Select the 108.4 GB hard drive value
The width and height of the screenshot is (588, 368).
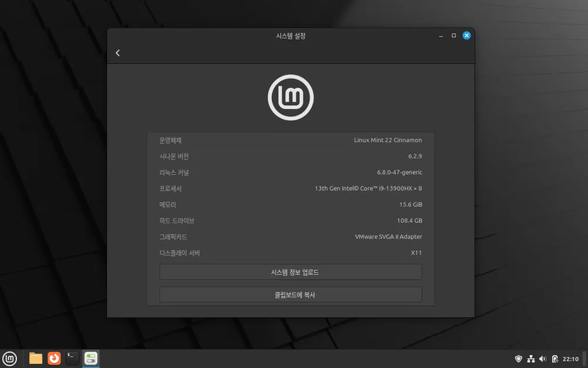(410, 220)
